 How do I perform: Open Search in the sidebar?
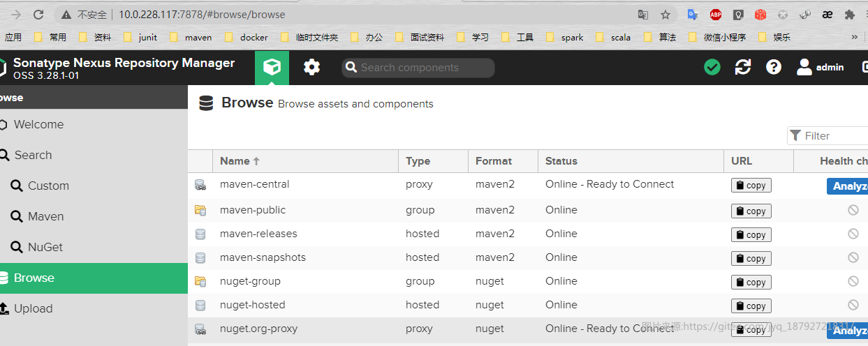pyautogui.click(x=94, y=155)
